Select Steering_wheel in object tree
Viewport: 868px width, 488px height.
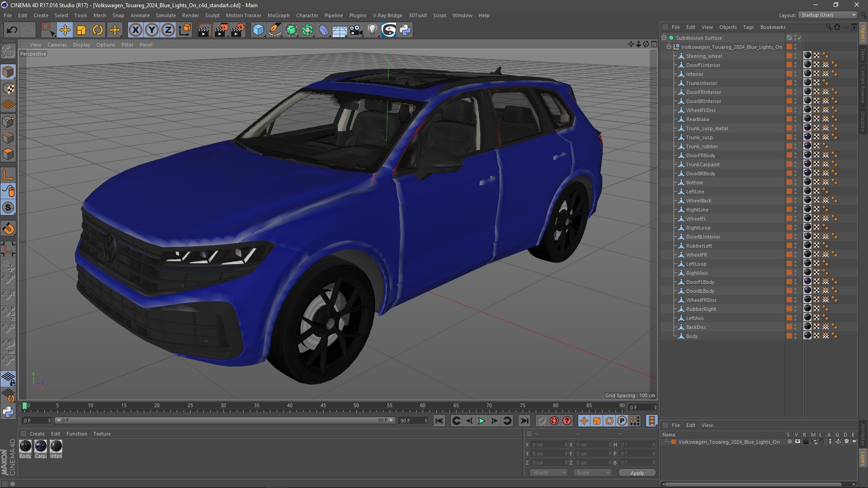(703, 56)
